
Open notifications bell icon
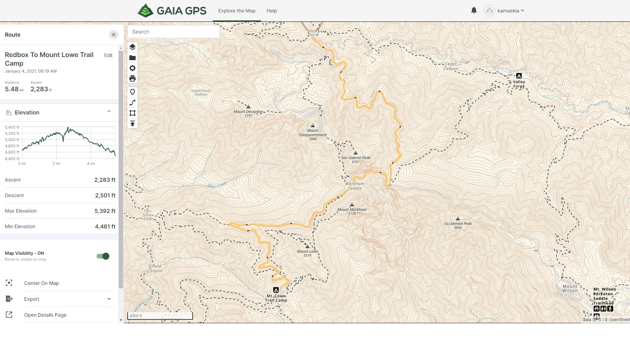point(474,10)
